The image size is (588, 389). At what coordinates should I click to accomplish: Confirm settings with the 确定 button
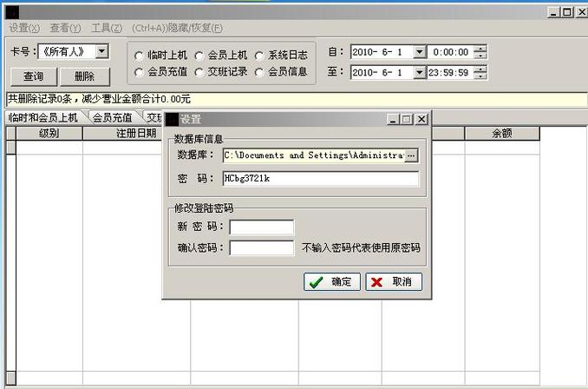[332, 281]
